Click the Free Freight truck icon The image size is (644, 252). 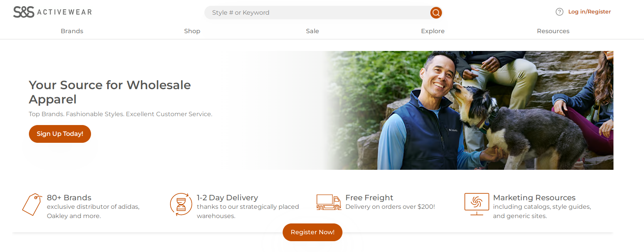tap(329, 202)
